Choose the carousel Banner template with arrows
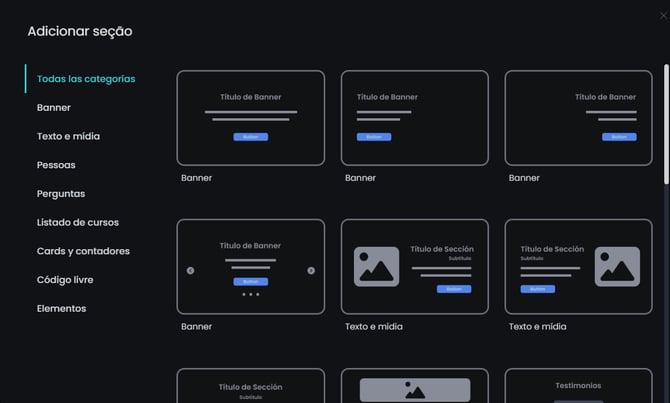Viewport: 670px width, 403px height. pyautogui.click(x=251, y=267)
